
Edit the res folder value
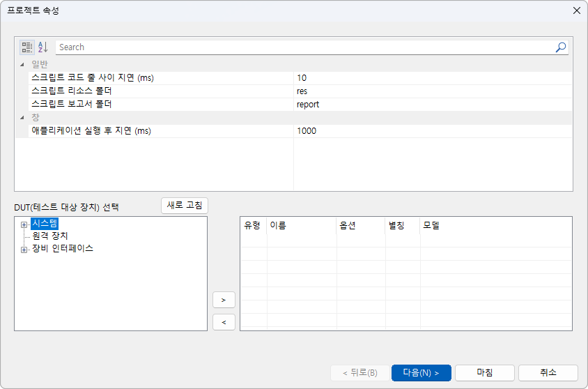tap(433, 91)
